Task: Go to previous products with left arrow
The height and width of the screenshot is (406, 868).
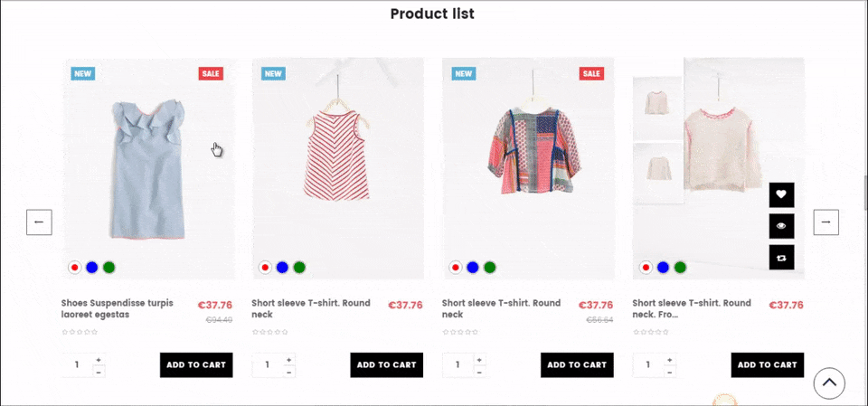Action: [39, 222]
